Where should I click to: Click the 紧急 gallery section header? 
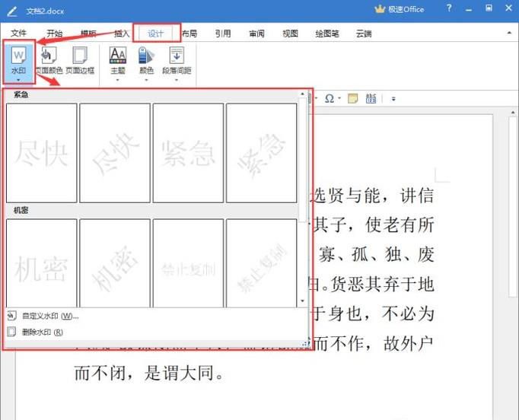coord(21,95)
